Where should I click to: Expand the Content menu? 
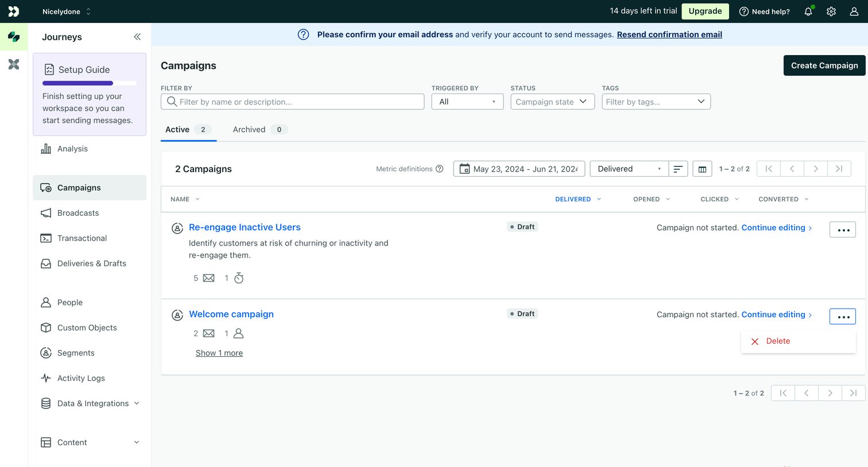pos(90,442)
